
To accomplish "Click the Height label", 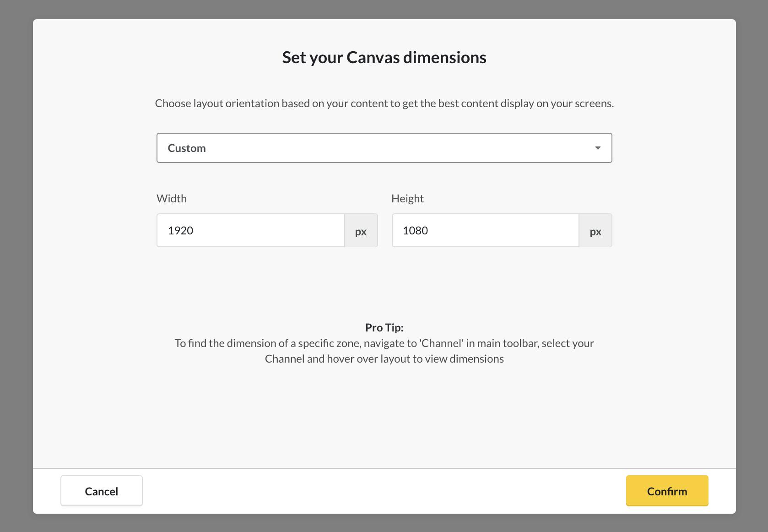I will [407, 198].
